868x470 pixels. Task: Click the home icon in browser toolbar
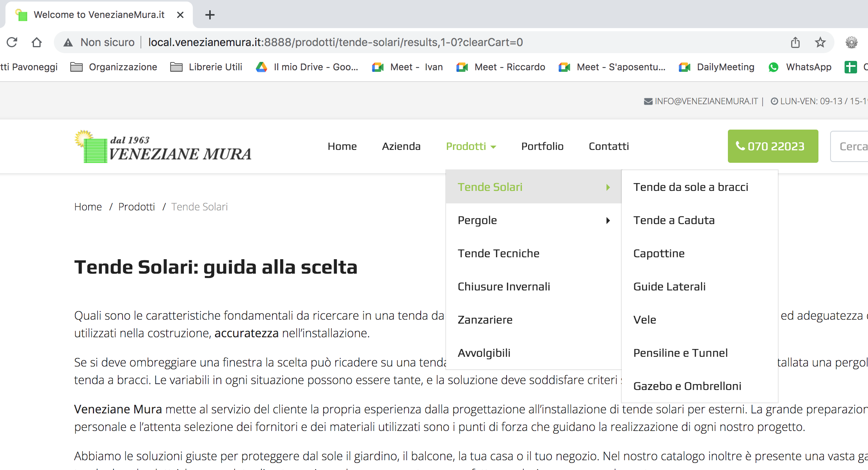point(37,42)
